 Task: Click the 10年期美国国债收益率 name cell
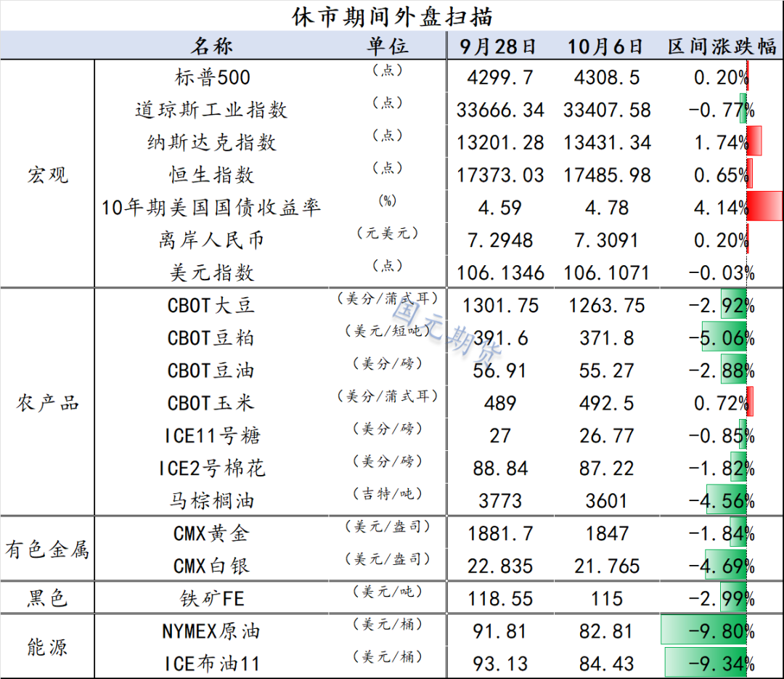tap(211, 208)
